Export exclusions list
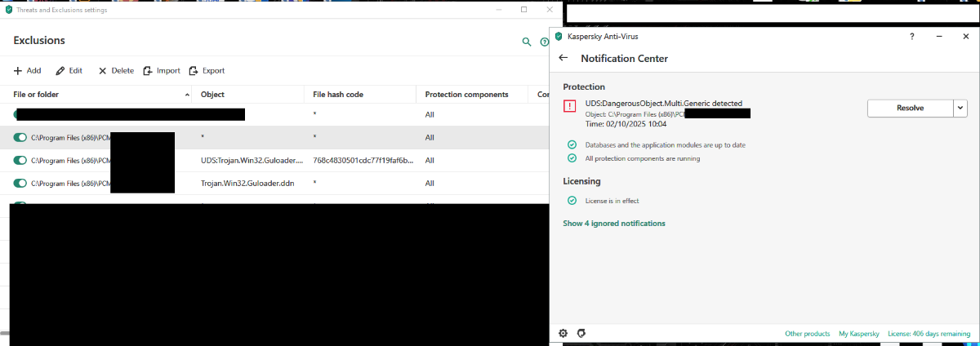Image resolution: width=980 pixels, height=346 pixels. pyautogui.click(x=207, y=71)
